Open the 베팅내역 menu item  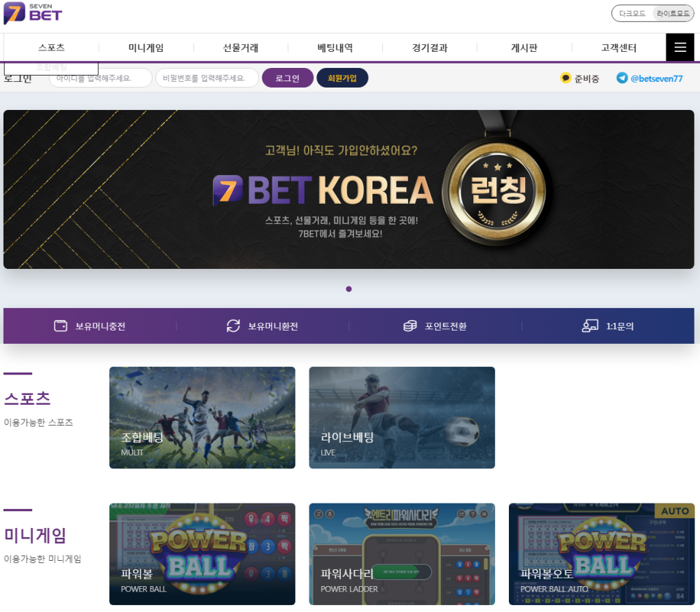point(335,48)
